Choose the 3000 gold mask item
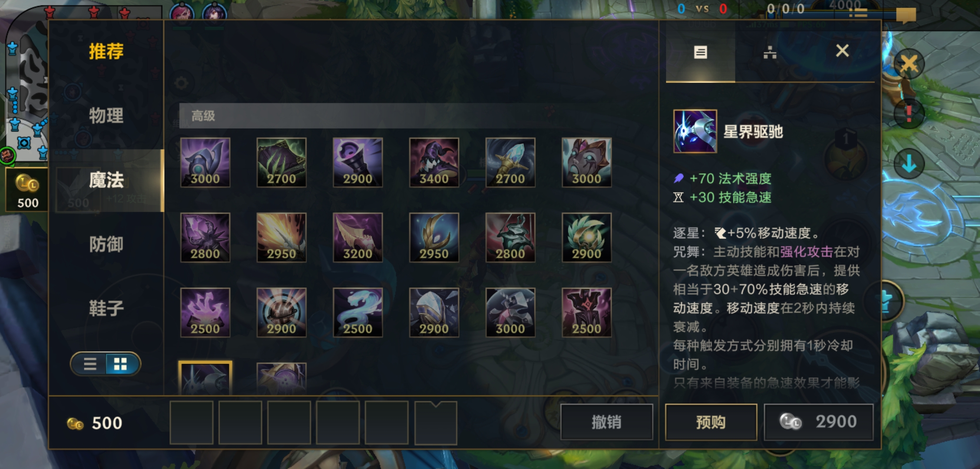The height and width of the screenshot is (469, 980). [586, 162]
